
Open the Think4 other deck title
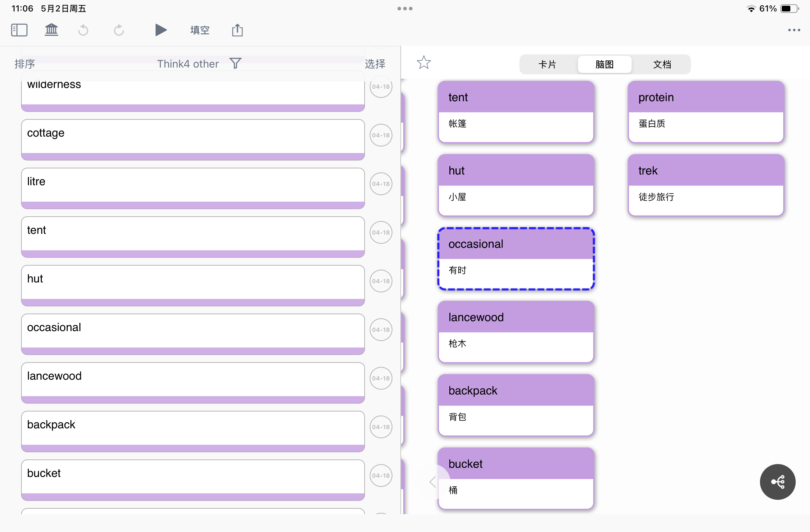click(188, 64)
